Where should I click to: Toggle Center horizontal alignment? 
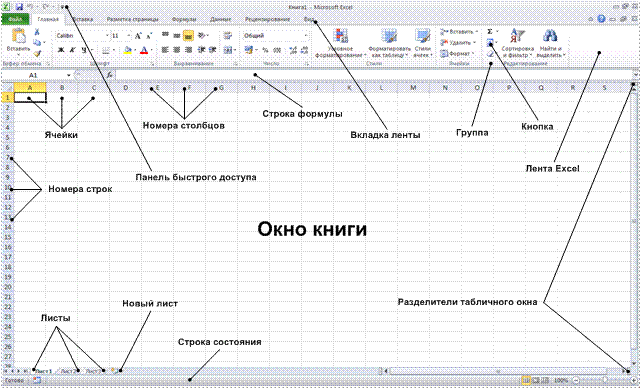click(176, 50)
